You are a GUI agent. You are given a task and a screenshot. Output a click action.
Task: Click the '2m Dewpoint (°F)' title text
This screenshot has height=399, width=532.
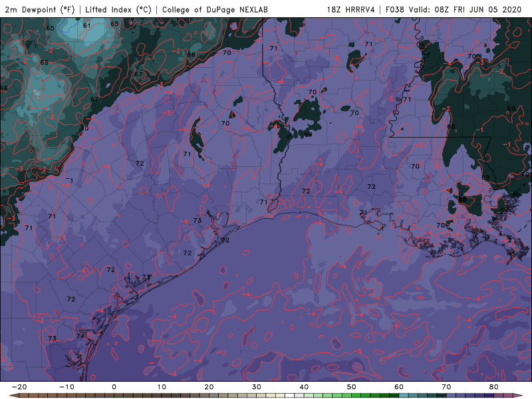tap(40, 9)
